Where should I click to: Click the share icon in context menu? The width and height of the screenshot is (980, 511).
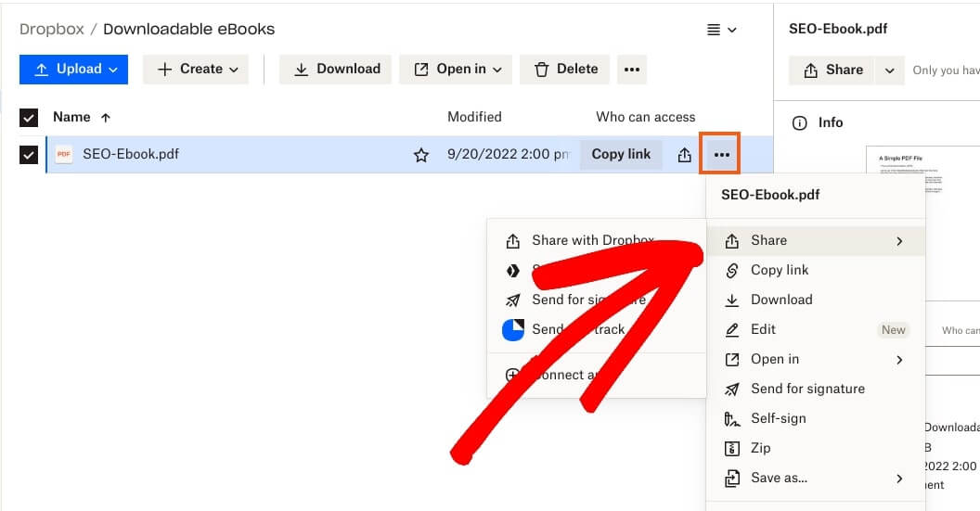(732, 240)
